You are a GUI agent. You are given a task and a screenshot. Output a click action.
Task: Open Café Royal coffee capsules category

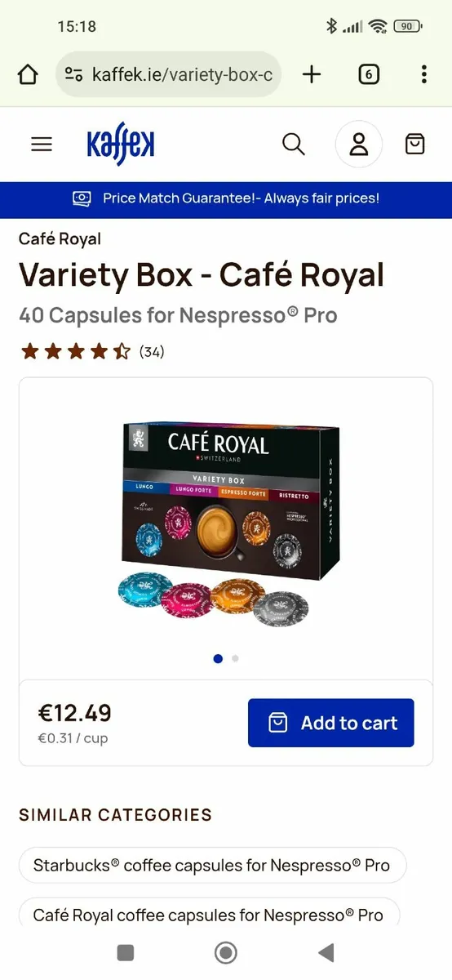point(209,915)
